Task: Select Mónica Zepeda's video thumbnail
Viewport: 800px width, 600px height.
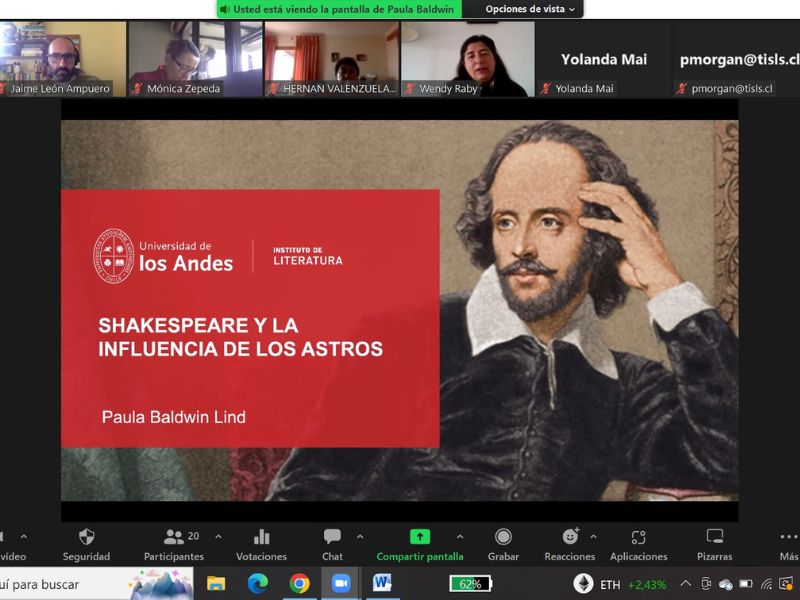Action: coord(195,59)
